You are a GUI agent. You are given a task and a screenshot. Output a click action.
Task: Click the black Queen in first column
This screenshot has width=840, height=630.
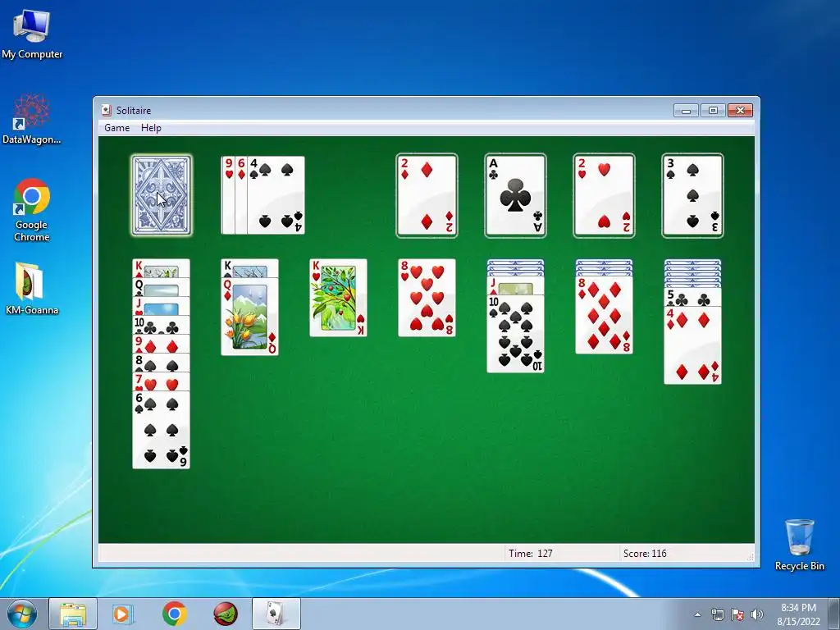[162, 288]
